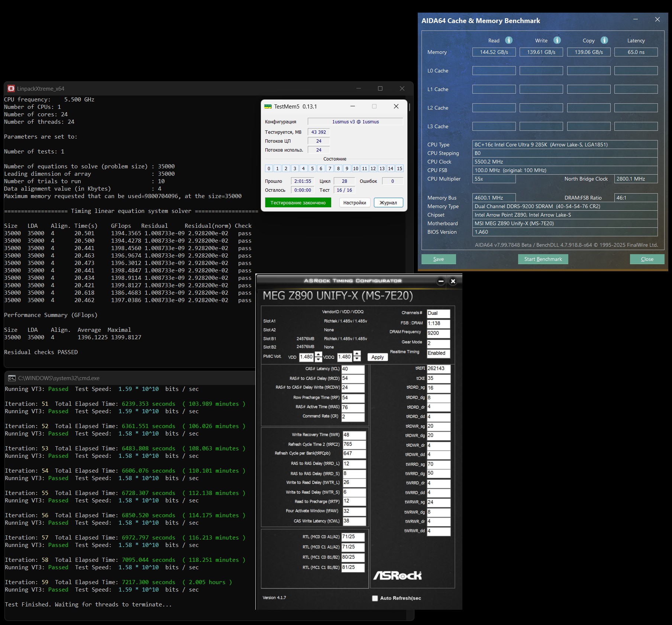Click the LinpackXtreme title bar app icon
The image size is (672, 625).
point(11,88)
